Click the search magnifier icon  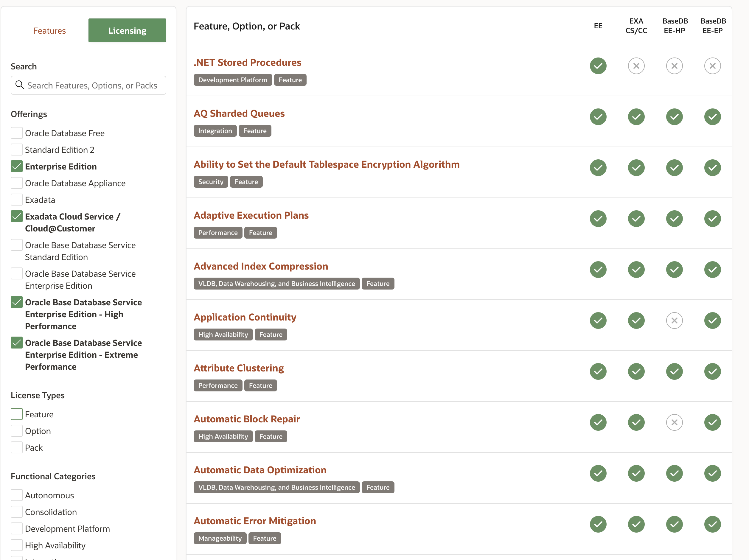(x=20, y=85)
